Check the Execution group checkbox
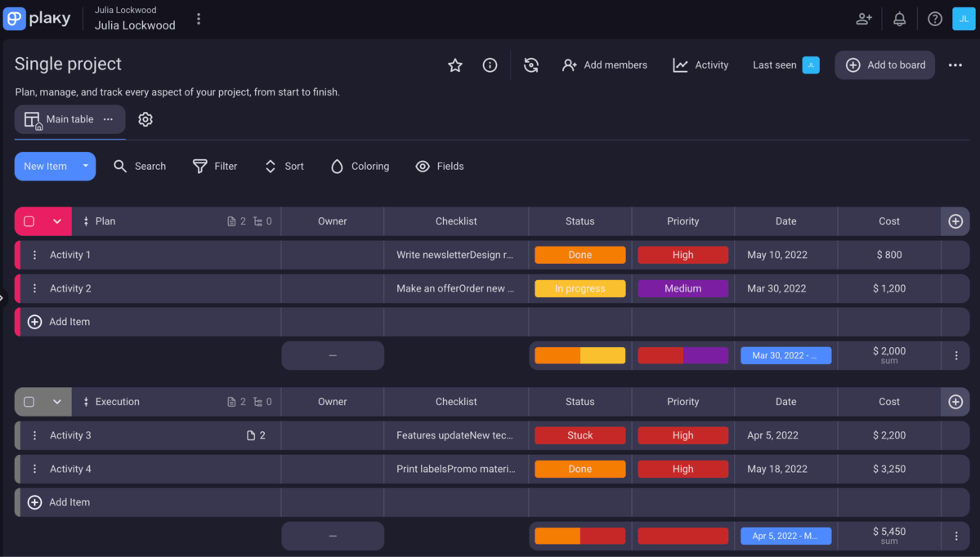This screenshot has width=980, height=557. pyautogui.click(x=29, y=402)
